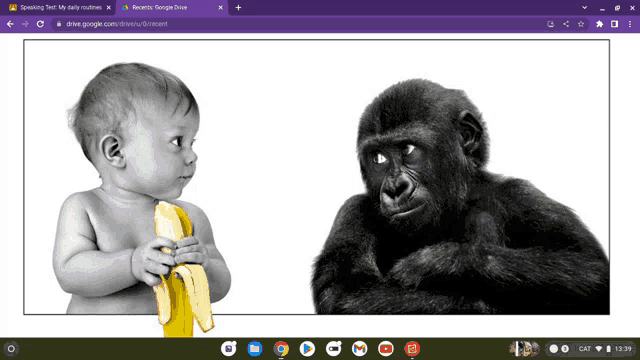Launch the purple shelf app with badge
Screen dimensions: 640x360
[229, 349]
